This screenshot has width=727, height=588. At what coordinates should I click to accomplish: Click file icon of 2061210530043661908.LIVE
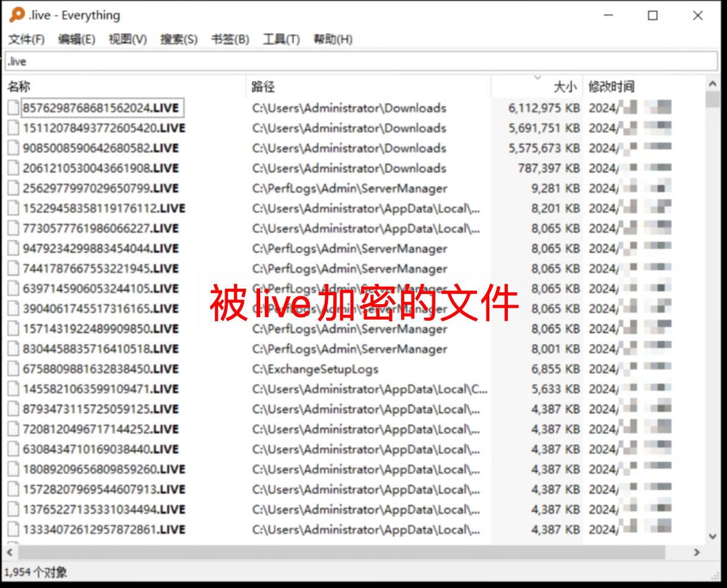click(13, 168)
